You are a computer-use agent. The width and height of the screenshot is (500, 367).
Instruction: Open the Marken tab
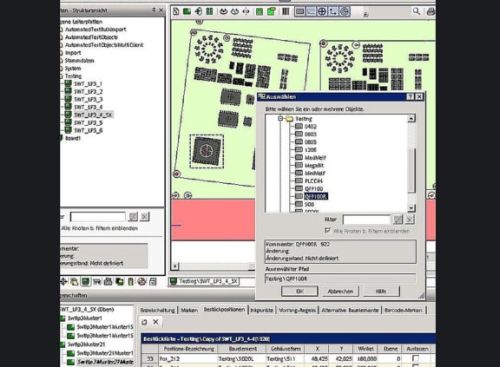(189, 310)
